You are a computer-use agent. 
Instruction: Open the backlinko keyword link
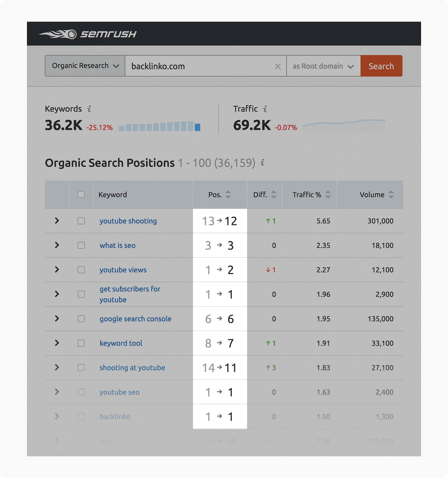115,417
